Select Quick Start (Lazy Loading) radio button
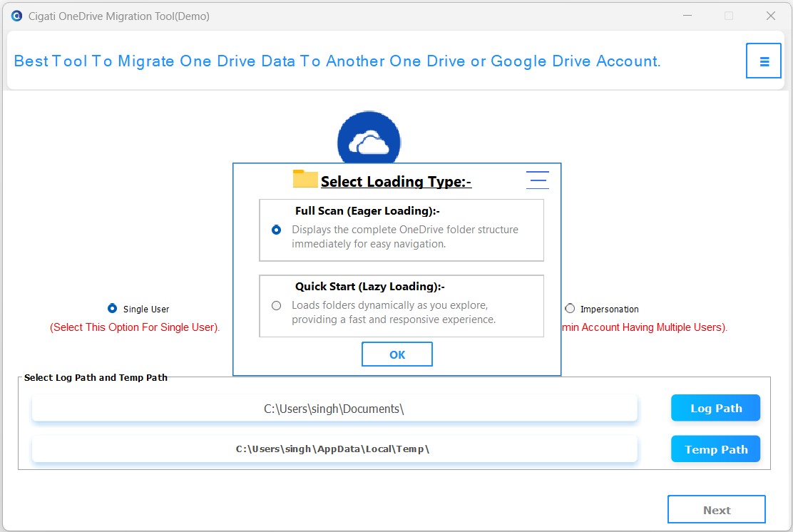Image resolution: width=793 pixels, height=532 pixels. 276,305
